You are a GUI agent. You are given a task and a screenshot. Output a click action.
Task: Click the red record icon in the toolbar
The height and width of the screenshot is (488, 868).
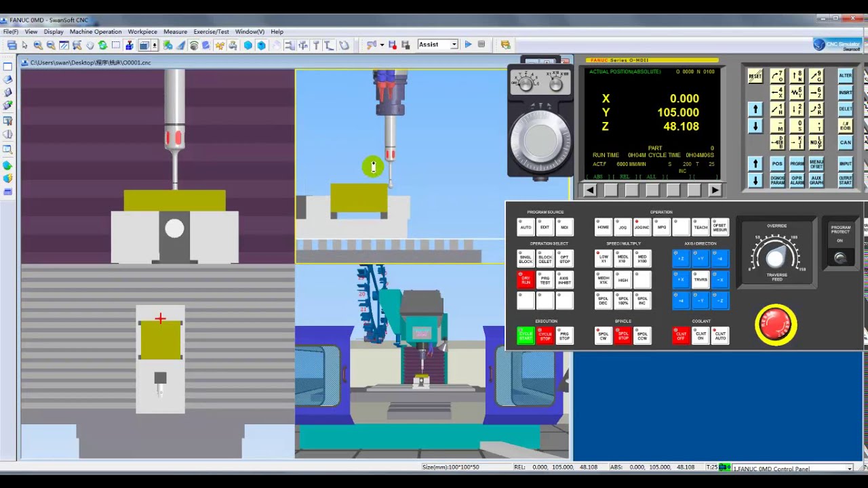(x=393, y=45)
